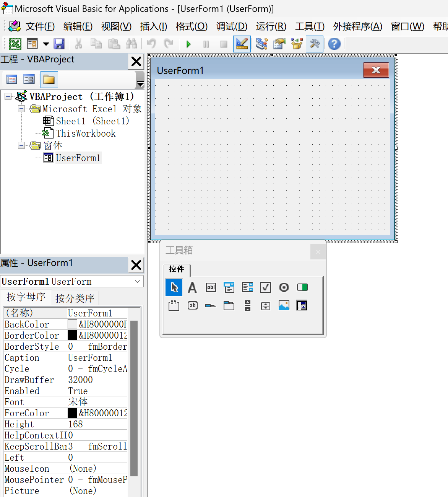Viewport: 448px width, 497px height.
Task: Pick the TextBox control in the toolbox
Action: coord(211,287)
